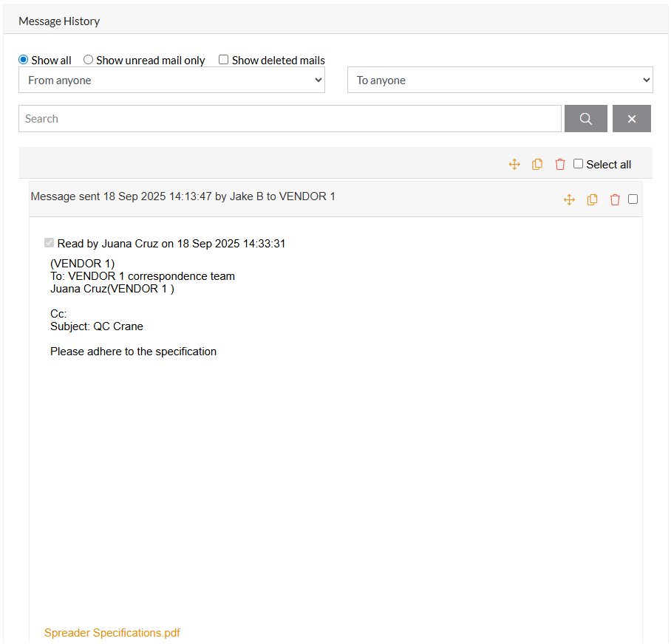Open the From anyone dropdown
This screenshot has width=671, height=644.
pos(171,80)
